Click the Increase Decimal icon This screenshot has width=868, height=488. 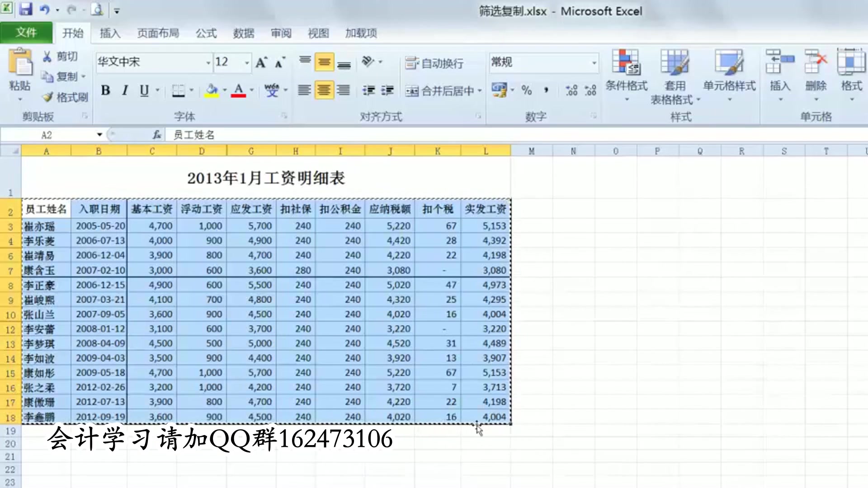(571, 90)
